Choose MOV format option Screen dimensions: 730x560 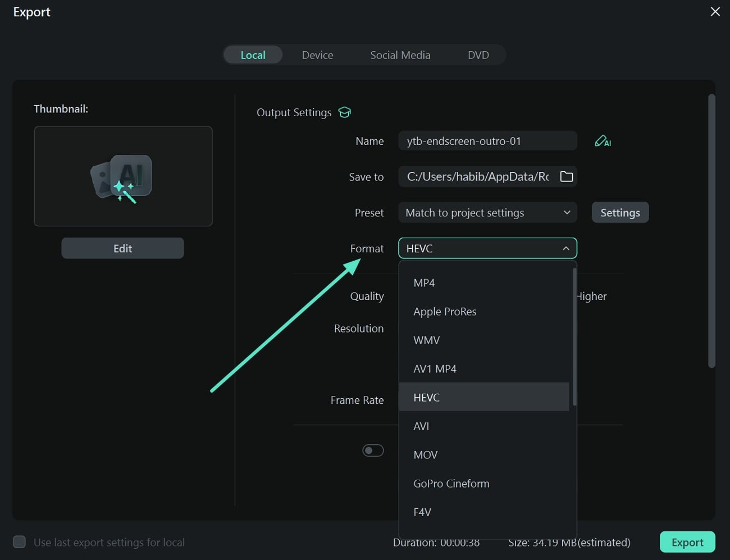pos(425,454)
